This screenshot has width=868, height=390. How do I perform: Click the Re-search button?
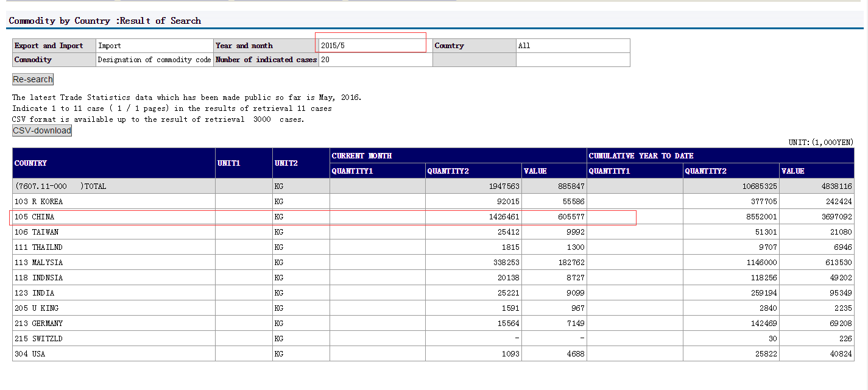pyautogui.click(x=33, y=79)
